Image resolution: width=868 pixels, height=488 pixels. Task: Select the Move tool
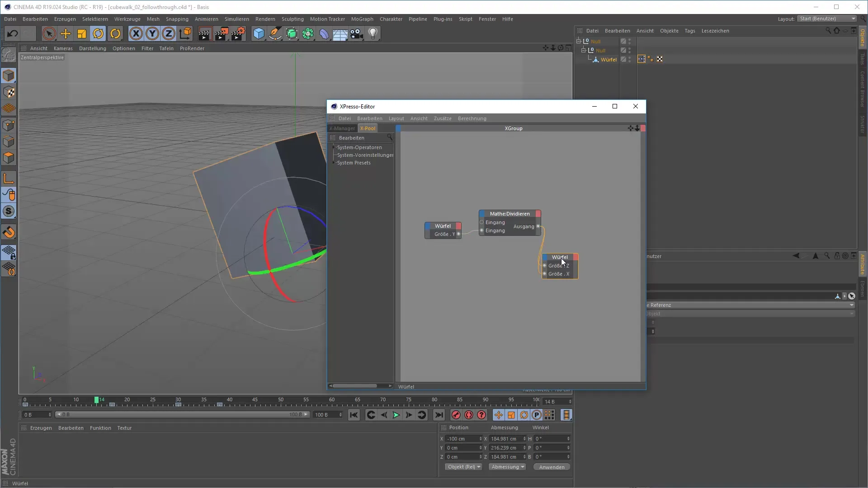pyautogui.click(x=66, y=33)
